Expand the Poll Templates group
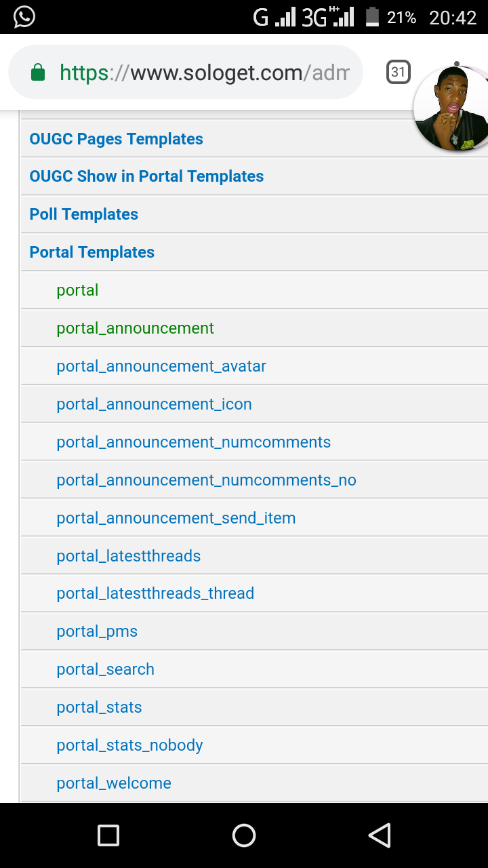Image resolution: width=488 pixels, height=868 pixels. point(84,214)
